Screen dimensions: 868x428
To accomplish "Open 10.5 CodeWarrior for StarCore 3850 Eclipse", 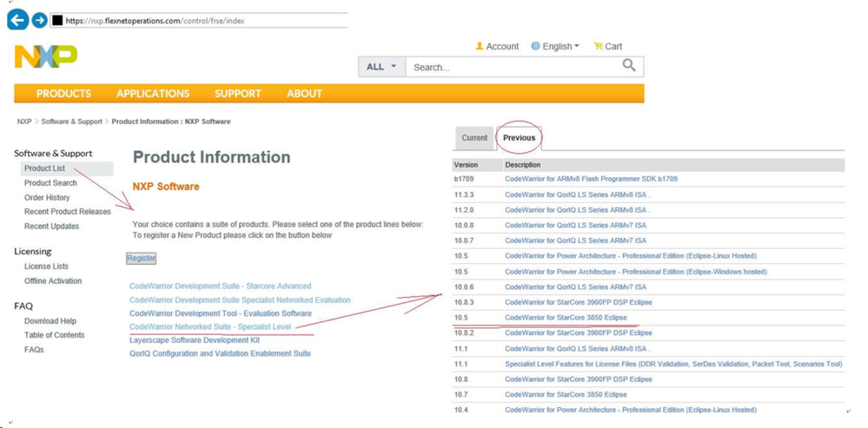I will pos(566,318).
